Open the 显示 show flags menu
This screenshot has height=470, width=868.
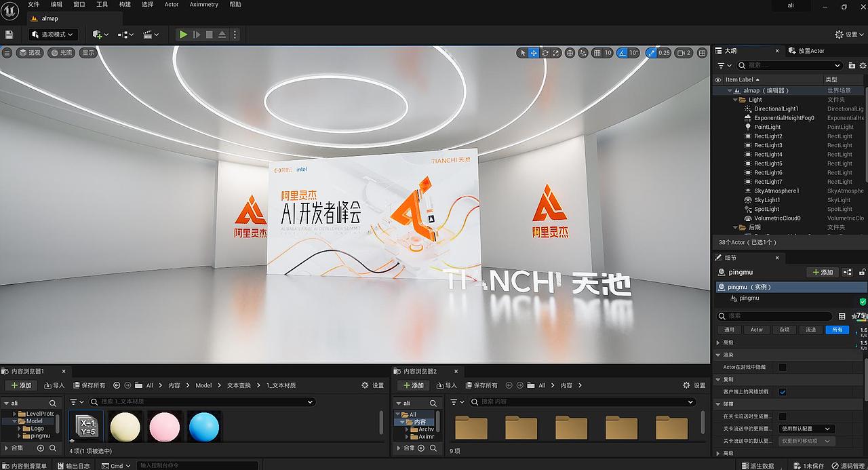pos(88,52)
